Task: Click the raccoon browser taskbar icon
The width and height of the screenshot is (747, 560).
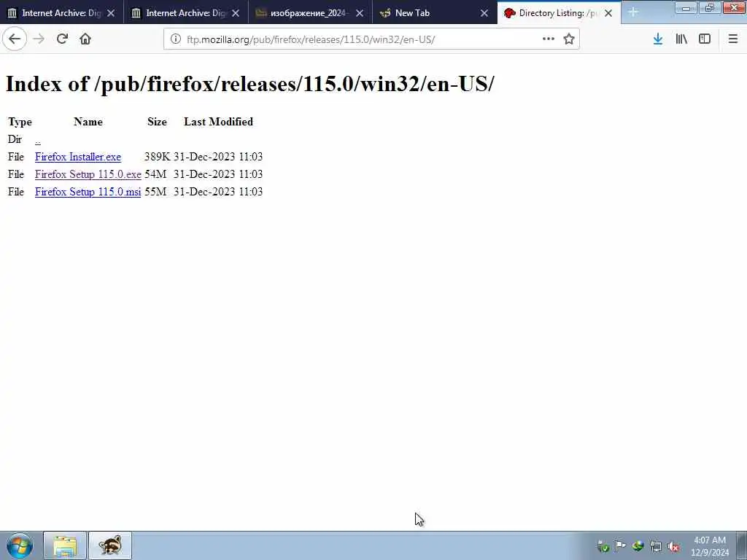Action: [110, 545]
